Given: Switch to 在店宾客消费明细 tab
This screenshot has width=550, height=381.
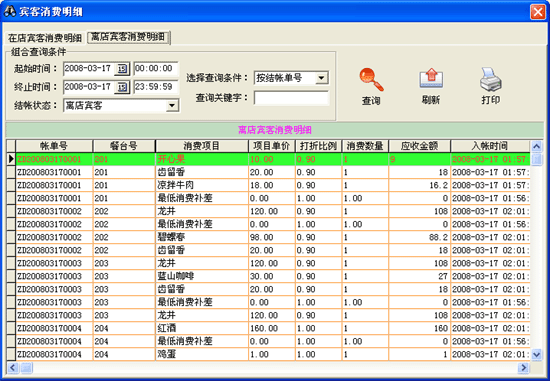Looking at the screenshot, I should tap(45, 38).
